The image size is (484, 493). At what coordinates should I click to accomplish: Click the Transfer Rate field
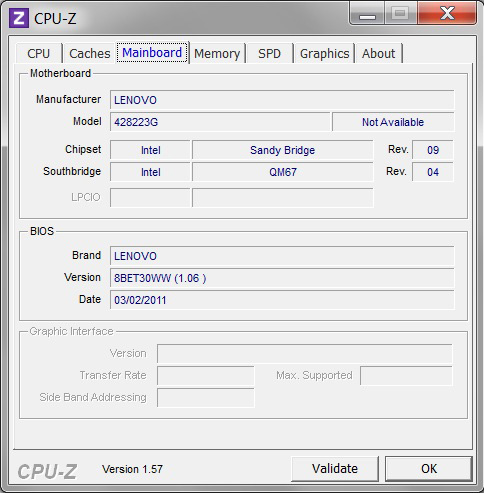(x=206, y=375)
